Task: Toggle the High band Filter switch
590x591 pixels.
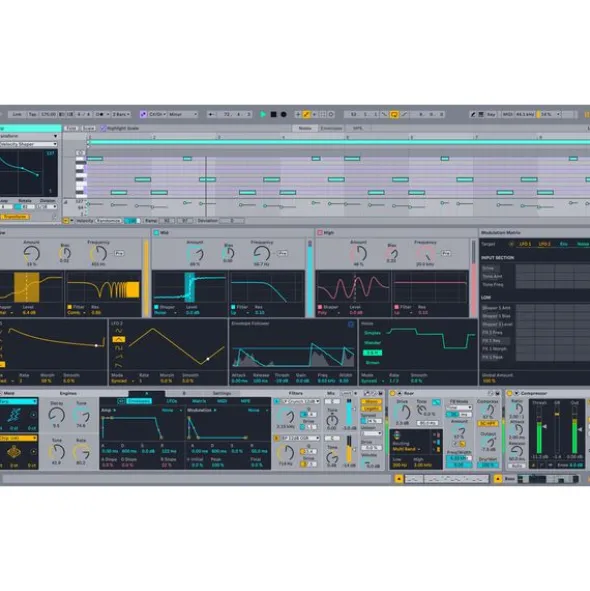Action: tap(396, 307)
